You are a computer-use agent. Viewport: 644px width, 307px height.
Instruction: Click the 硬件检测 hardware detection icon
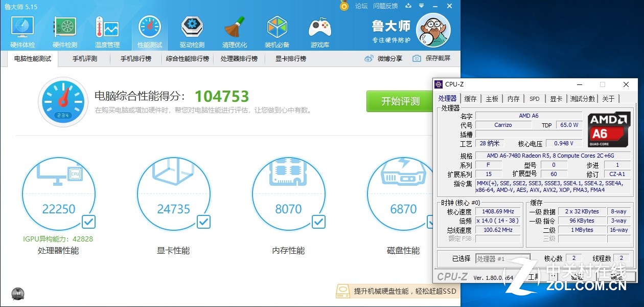coord(65,31)
